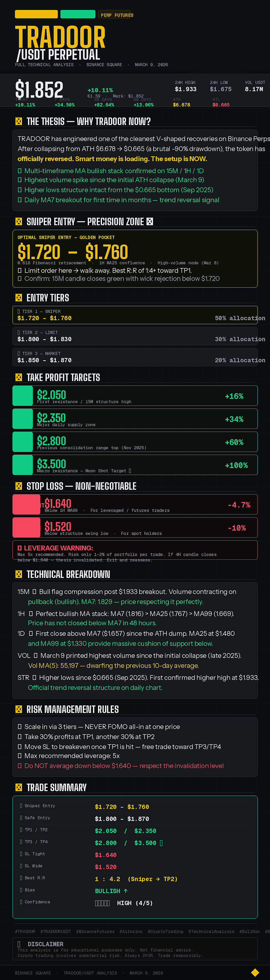This screenshot has width=270, height=980.
Task: Click the icon beside THE THESIS heading
Action: (18, 121)
